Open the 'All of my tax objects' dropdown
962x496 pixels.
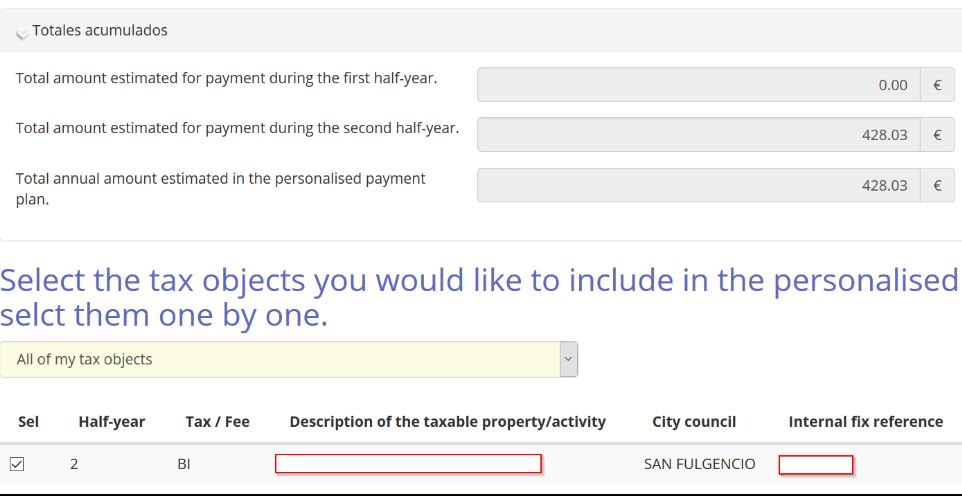pyautogui.click(x=280, y=360)
